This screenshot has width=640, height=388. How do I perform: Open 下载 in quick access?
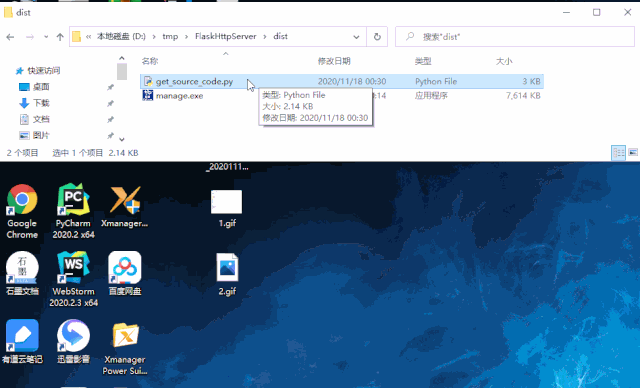pos(41,103)
